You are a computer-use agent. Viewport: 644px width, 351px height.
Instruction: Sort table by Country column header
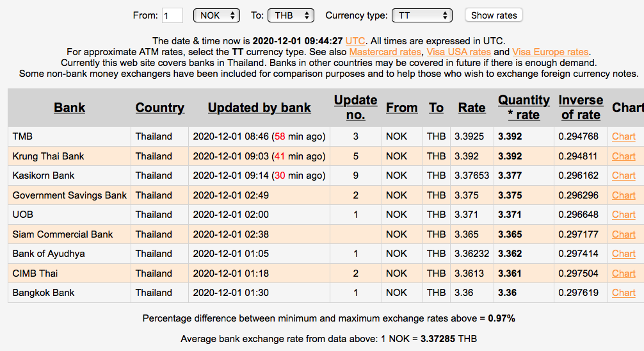[159, 108]
